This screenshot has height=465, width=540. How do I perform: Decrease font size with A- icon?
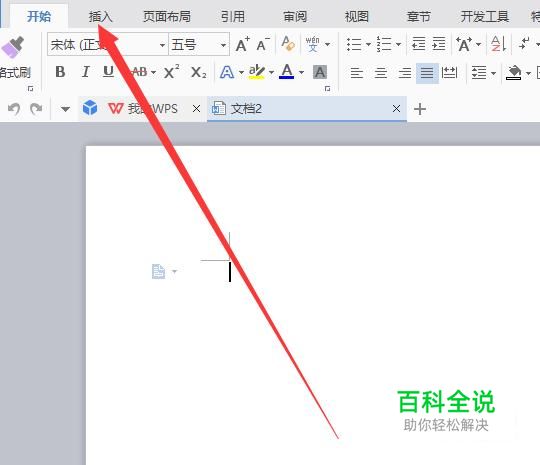[x=263, y=44]
